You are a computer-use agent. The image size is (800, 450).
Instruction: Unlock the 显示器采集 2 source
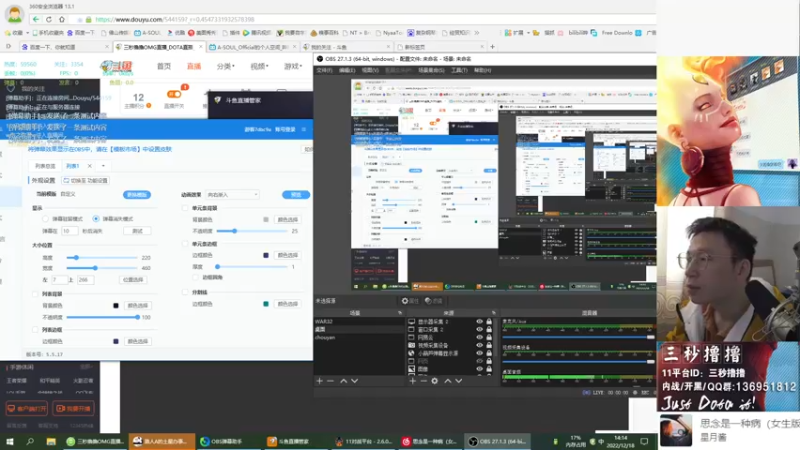point(489,321)
